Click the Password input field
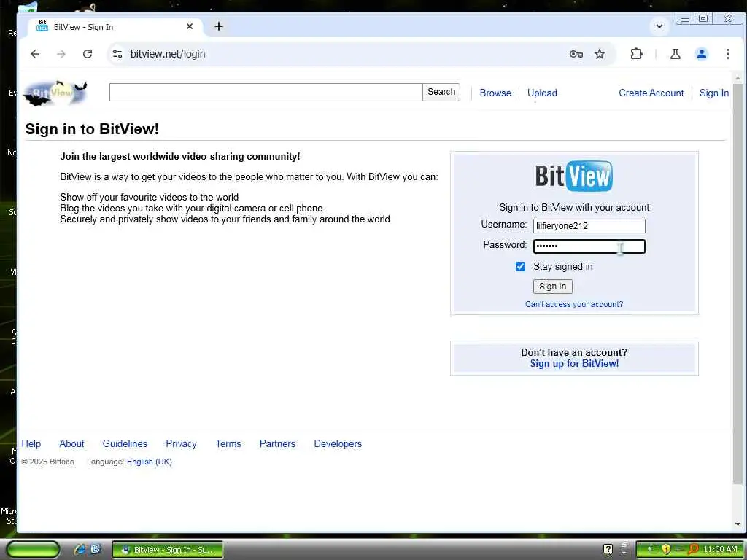This screenshot has width=747, height=560. click(589, 246)
